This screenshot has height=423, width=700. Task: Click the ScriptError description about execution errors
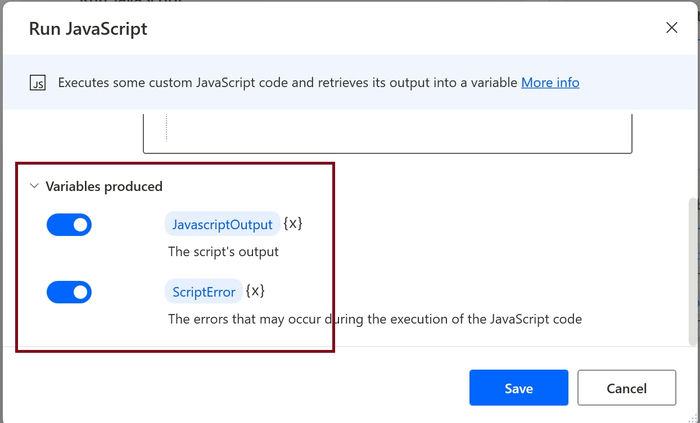375,319
